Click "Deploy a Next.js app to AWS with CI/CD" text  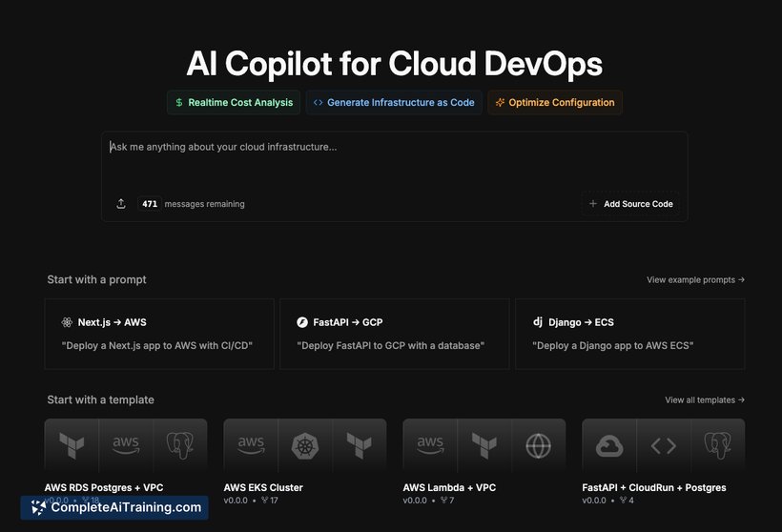pos(157,345)
